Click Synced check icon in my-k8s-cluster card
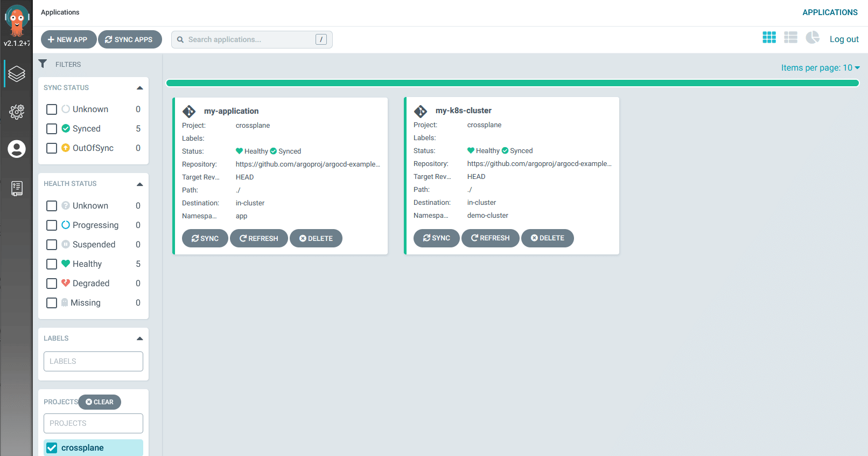The image size is (868, 456). point(505,150)
